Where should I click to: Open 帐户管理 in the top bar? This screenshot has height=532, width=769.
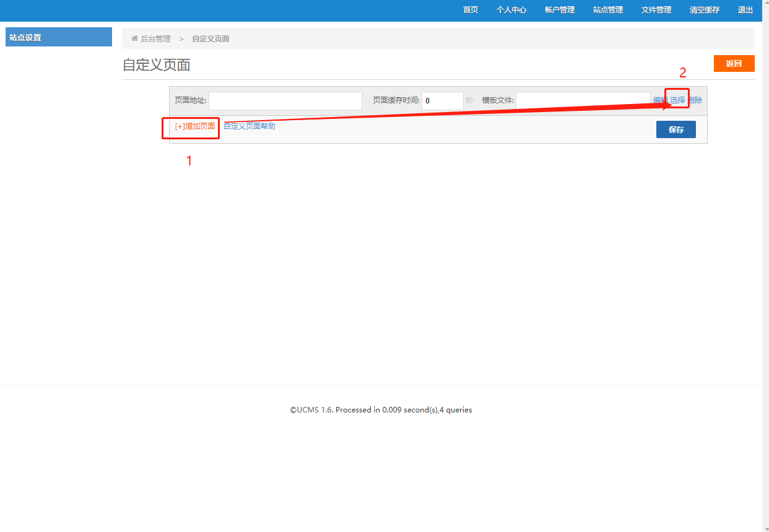click(x=560, y=10)
